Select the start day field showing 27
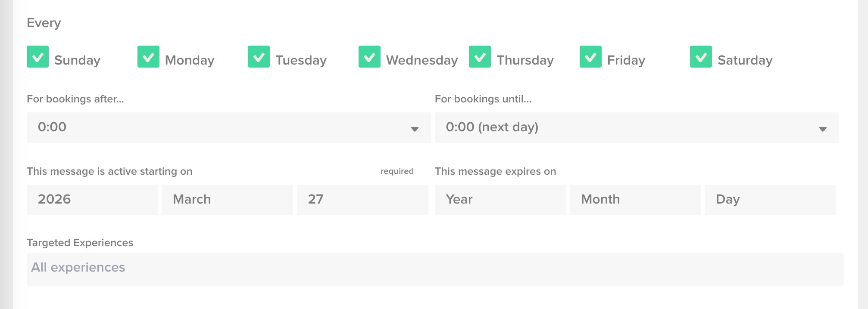The height and width of the screenshot is (309, 868). (x=362, y=200)
